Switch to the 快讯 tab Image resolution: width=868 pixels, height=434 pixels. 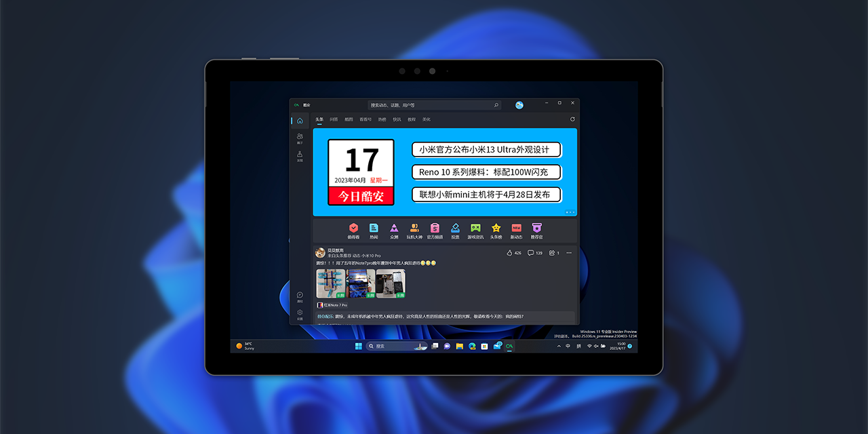397,119
